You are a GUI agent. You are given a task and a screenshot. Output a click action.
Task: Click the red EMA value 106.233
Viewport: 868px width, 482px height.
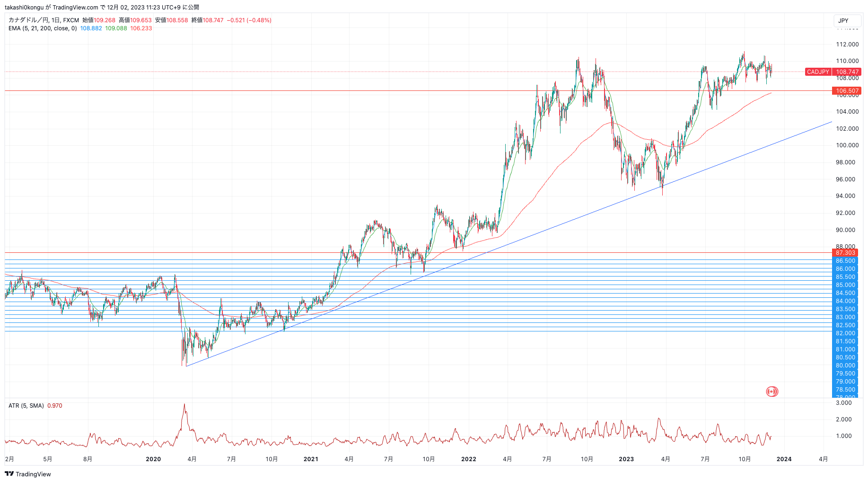point(141,28)
